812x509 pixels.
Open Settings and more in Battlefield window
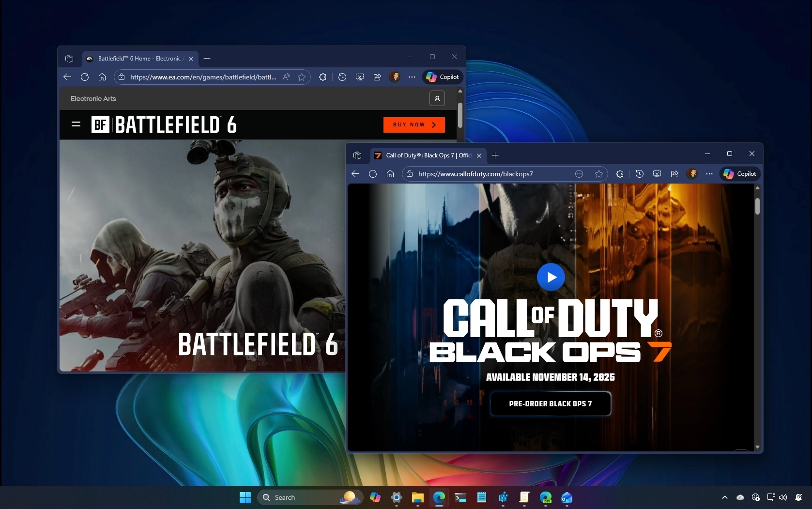(412, 77)
